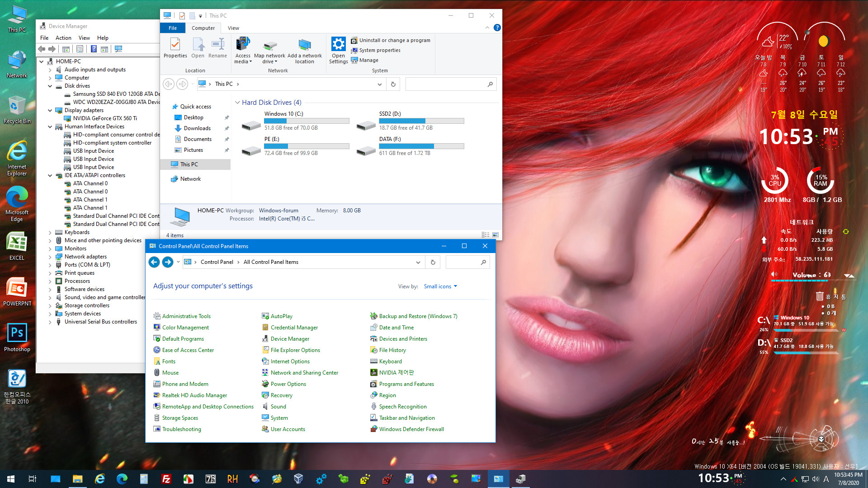Click the DATA (F:) drive usage bar
Screen dimensions: 868x488
tap(421, 146)
